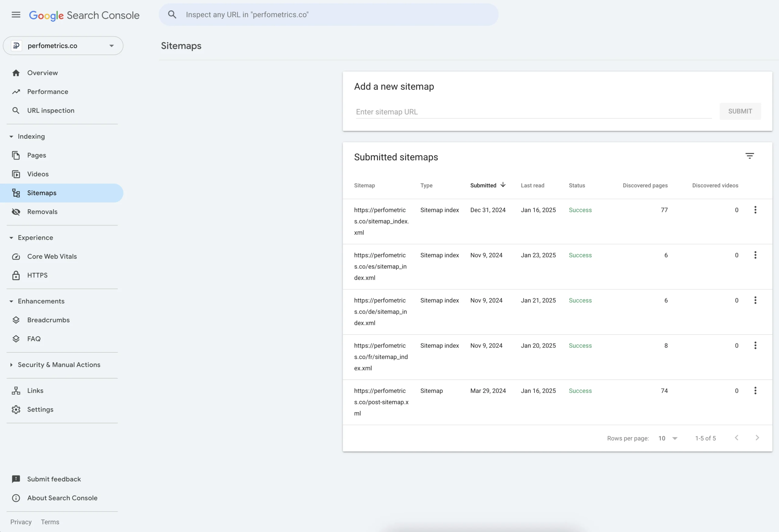Open more options for fr/sitemap_index.xml row

(755, 346)
